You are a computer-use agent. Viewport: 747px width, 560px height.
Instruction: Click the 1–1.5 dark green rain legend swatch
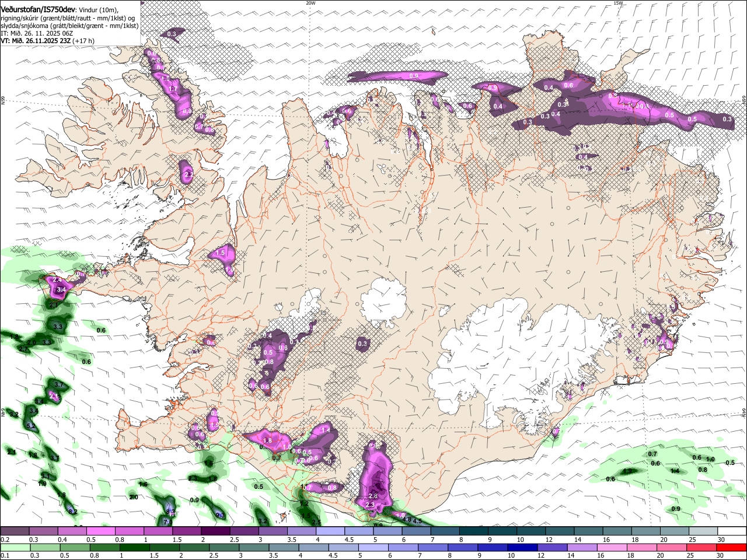(134, 547)
